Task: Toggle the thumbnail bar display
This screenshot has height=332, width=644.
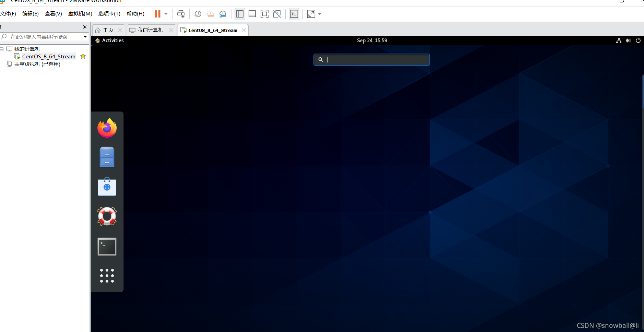Action: (252, 14)
